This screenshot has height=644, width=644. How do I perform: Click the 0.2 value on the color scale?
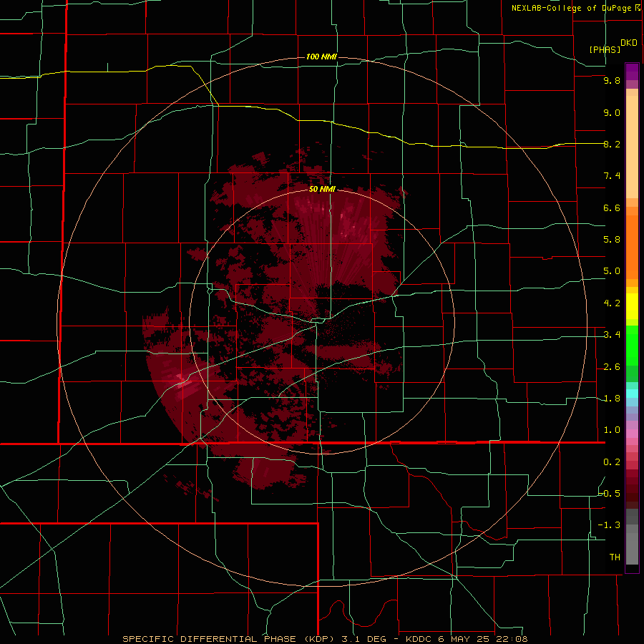(x=612, y=462)
